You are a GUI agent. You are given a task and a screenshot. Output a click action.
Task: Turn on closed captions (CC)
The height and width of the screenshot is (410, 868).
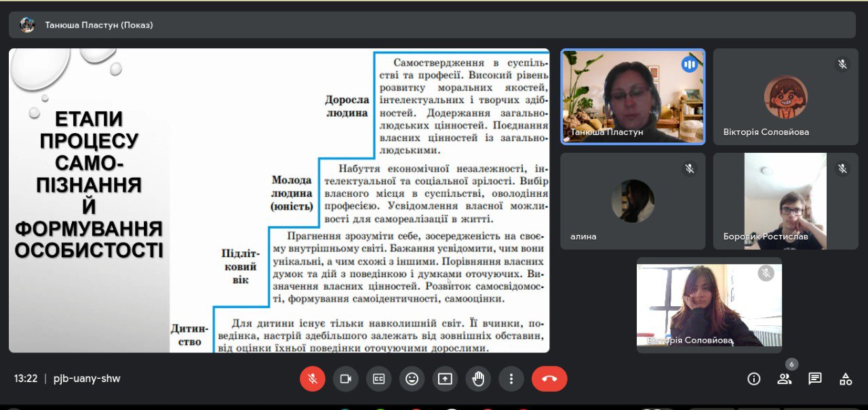tap(379, 379)
